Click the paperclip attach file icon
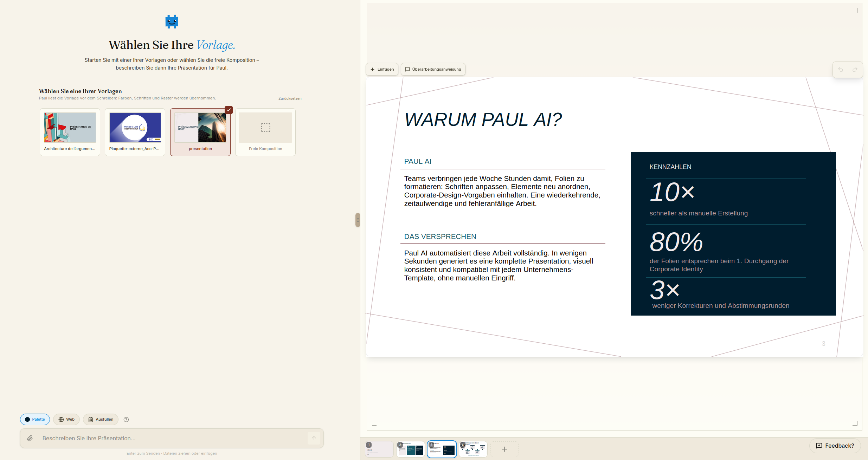868x460 pixels. click(30, 438)
